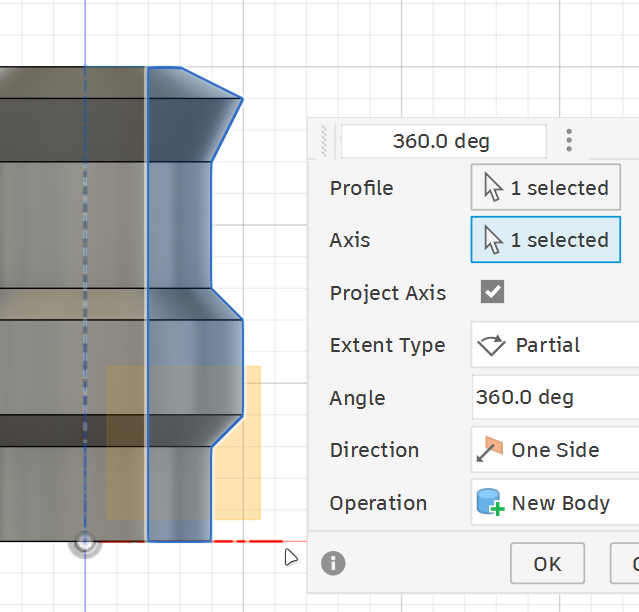The height and width of the screenshot is (612, 639).
Task: Click the New Body cylinder icon
Action: coord(490,502)
